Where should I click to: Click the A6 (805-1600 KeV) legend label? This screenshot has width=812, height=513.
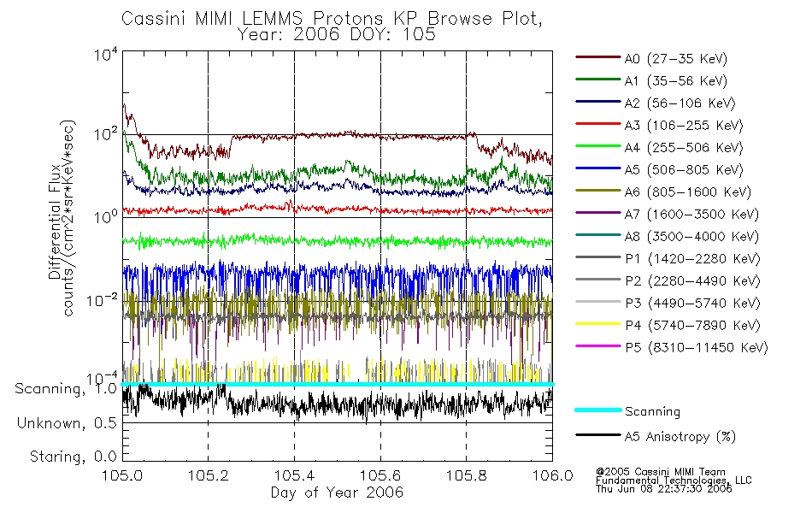point(688,192)
